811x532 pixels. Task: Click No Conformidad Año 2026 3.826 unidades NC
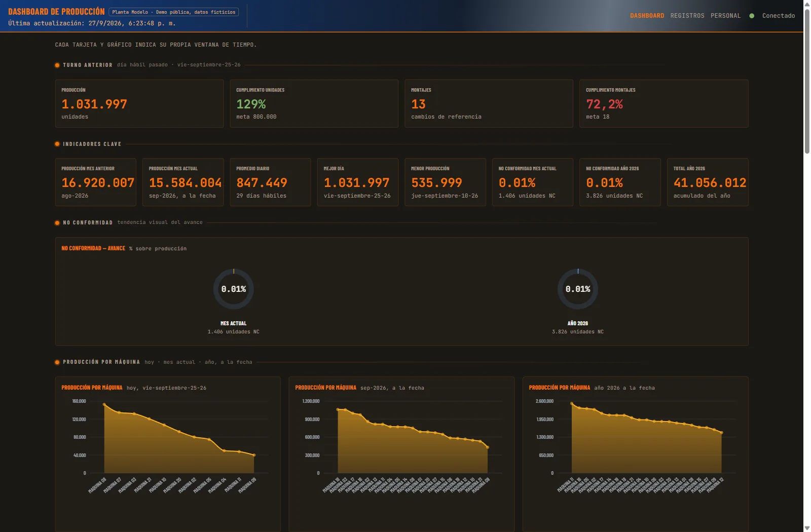[x=614, y=196]
